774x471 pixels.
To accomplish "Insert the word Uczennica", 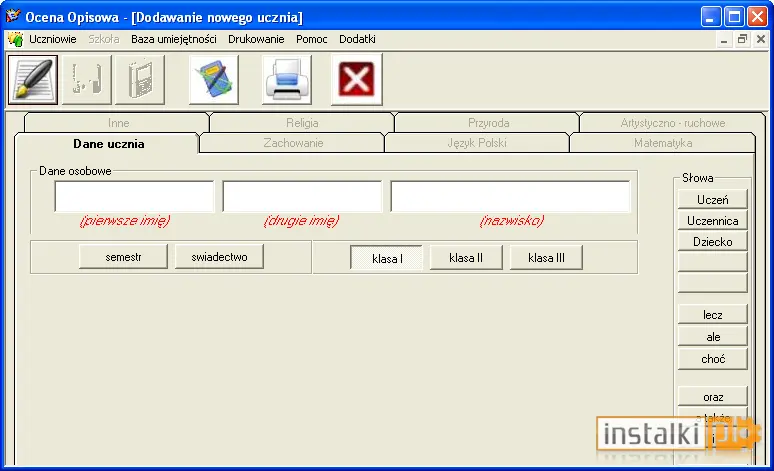I will click(713, 221).
